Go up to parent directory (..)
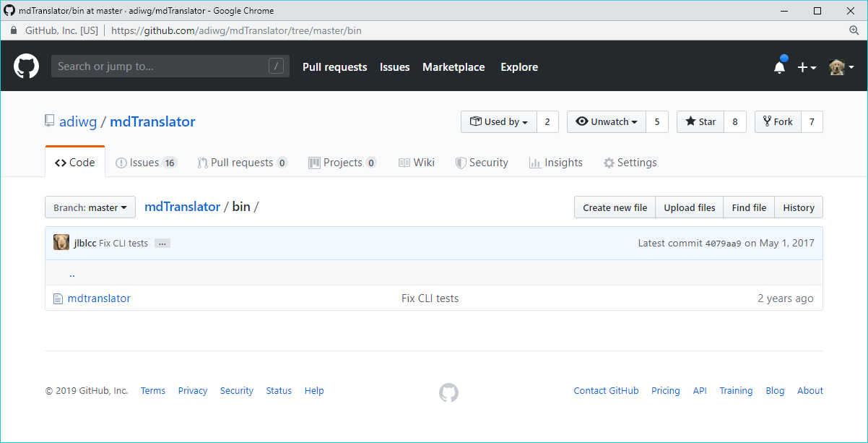This screenshot has width=868, height=443. point(72,274)
